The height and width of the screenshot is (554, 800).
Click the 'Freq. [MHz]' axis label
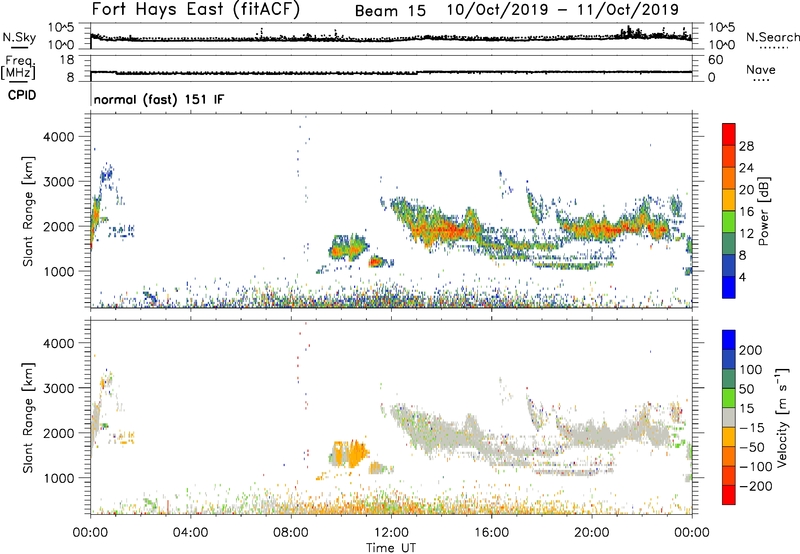pyautogui.click(x=18, y=67)
